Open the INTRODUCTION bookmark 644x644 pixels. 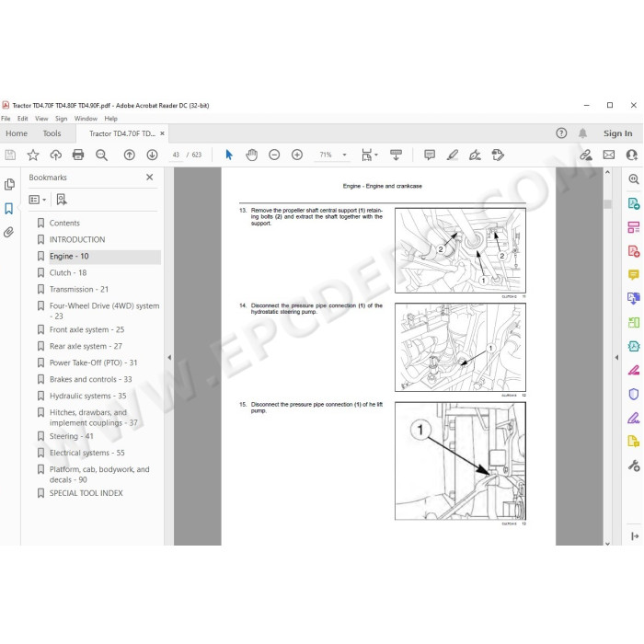[x=77, y=239]
